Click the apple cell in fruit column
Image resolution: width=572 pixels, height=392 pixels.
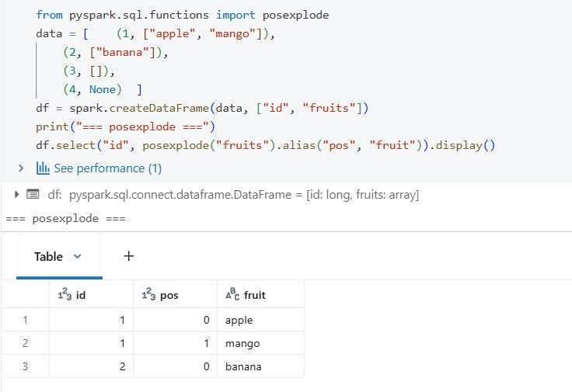pyautogui.click(x=260, y=320)
